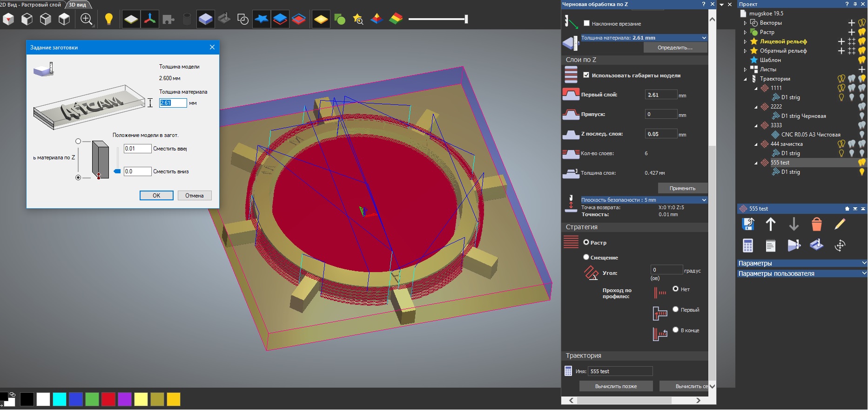Add a new vector layer with plus icon

pos(851,23)
